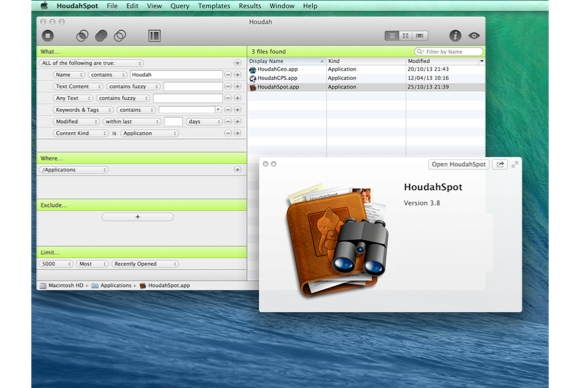The image size is (580, 388).
Task: Remove the Modified criterion row
Action: 228,121
